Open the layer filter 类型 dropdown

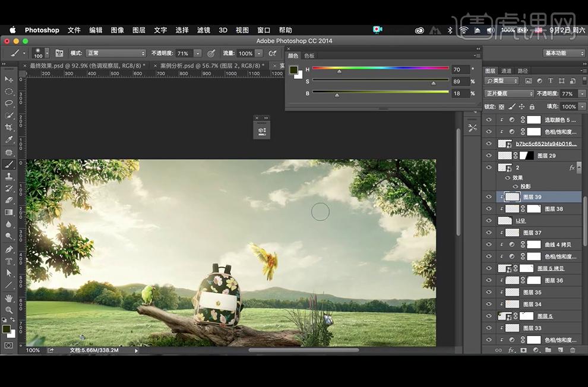pos(501,81)
